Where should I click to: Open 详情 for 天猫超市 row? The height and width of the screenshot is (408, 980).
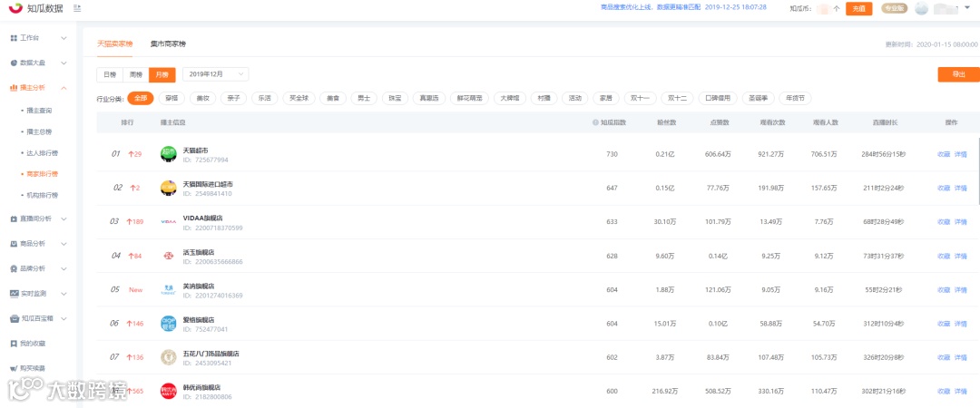click(x=961, y=154)
